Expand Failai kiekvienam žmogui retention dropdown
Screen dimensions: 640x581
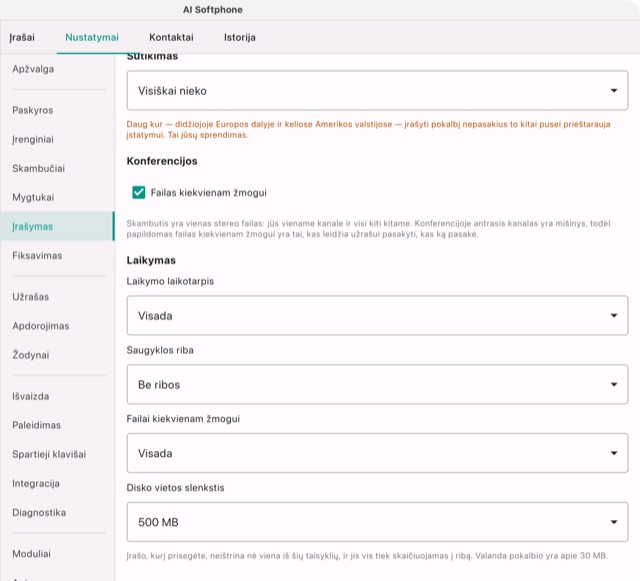[377, 453]
